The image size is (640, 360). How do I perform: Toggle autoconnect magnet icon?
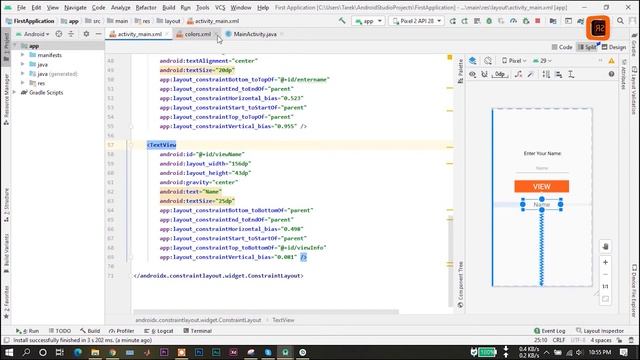pos(484,74)
